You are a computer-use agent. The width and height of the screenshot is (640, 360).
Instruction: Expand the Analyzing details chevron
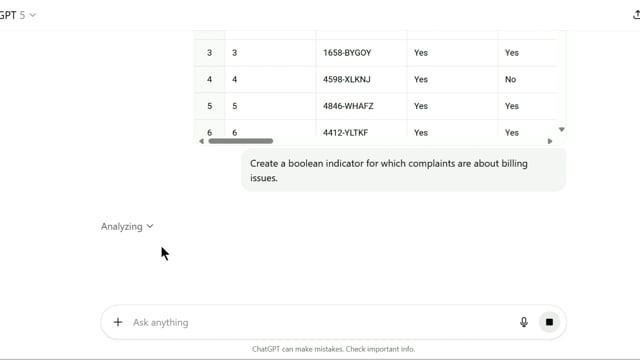[x=150, y=226]
